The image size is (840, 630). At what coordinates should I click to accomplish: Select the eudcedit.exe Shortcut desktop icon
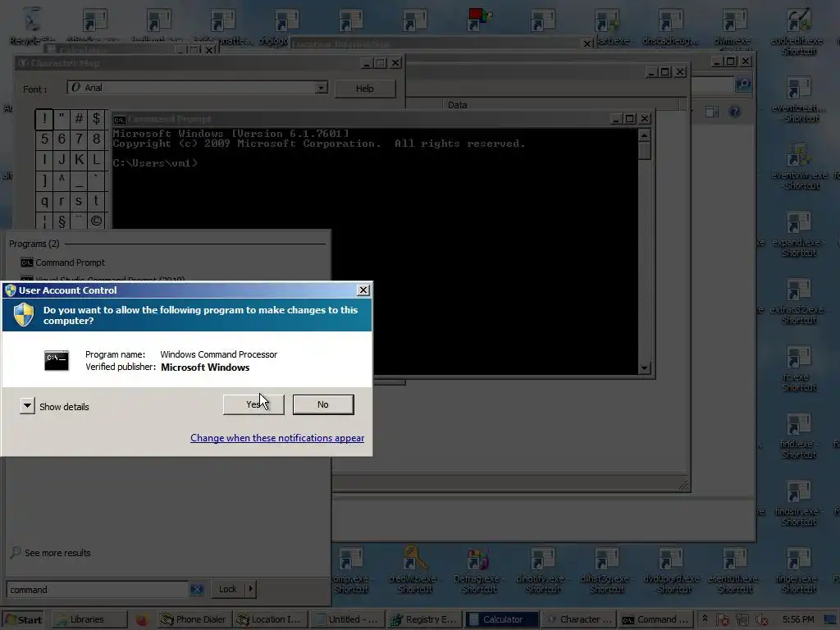[x=799, y=32]
